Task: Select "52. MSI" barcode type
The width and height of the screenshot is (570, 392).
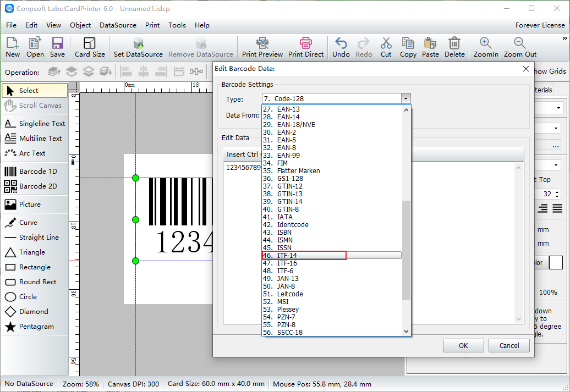Action: pyautogui.click(x=332, y=301)
